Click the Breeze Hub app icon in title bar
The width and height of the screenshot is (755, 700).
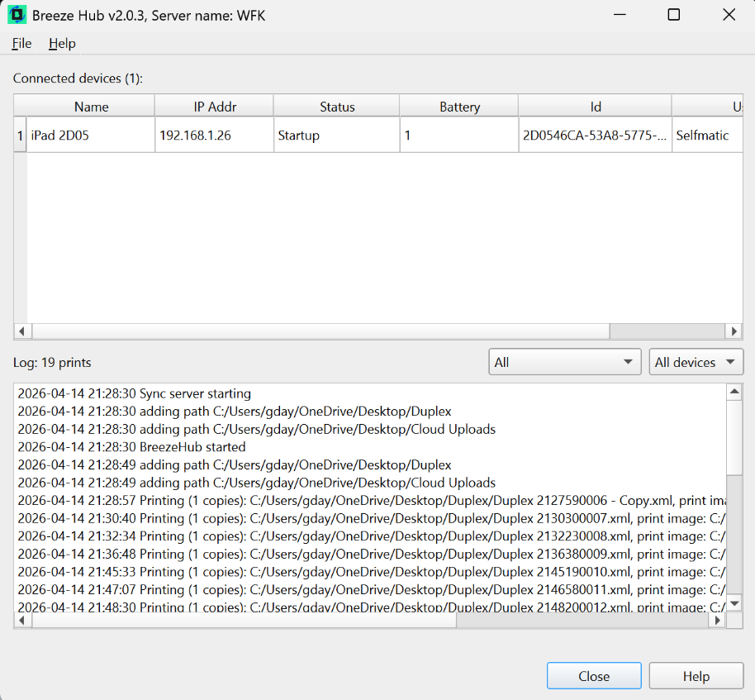(17, 16)
